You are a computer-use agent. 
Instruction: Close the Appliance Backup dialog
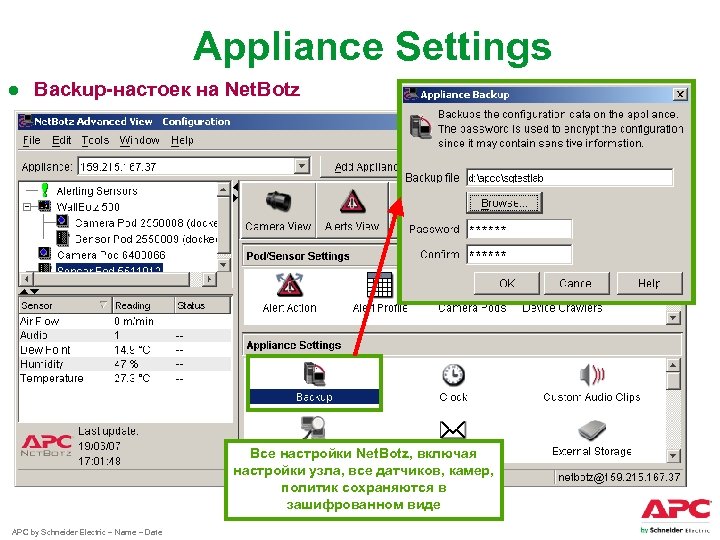click(x=680, y=94)
